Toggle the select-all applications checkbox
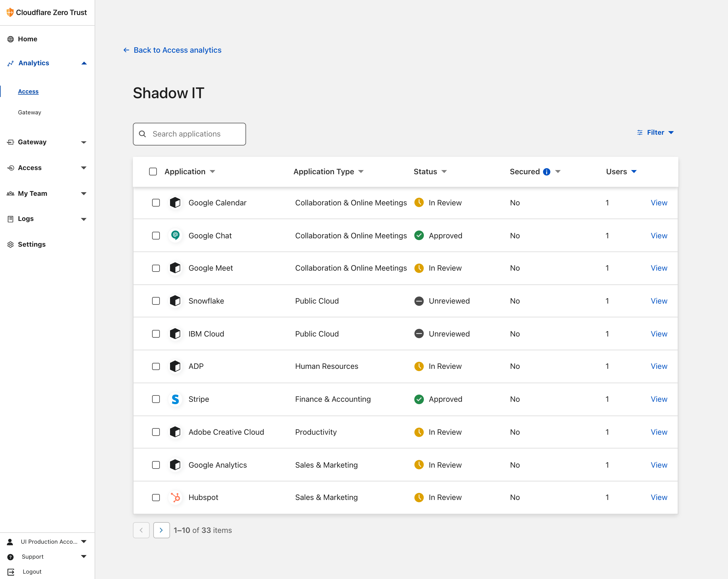Image resolution: width=728 pixels, height=579 pixels. [x=153, y=172]
